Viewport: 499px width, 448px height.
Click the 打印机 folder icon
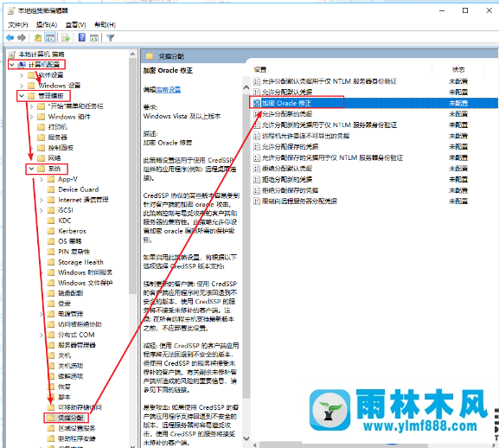pos(41,127)
